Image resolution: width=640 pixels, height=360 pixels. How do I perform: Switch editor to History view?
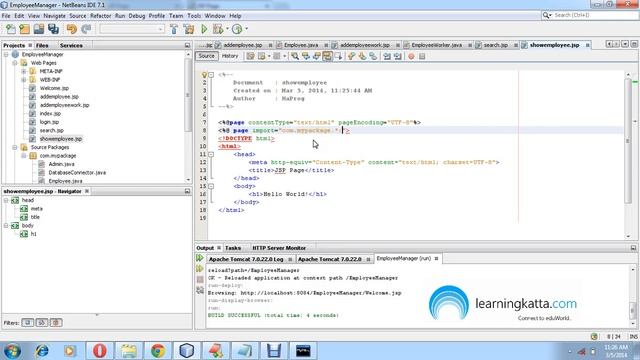[x=230, y=56]
